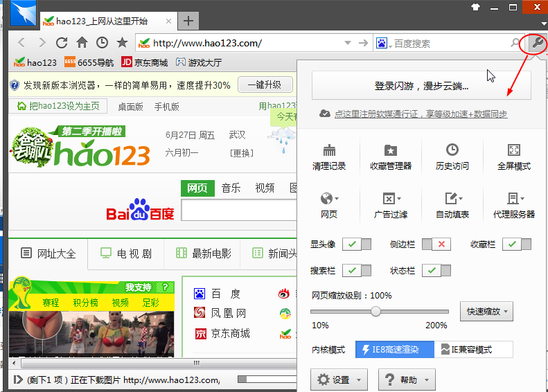The height and width of the screenshot is (392, 548).
Task: Go to the home page icon
Action: pyautogui.click(x=82, y=43)
